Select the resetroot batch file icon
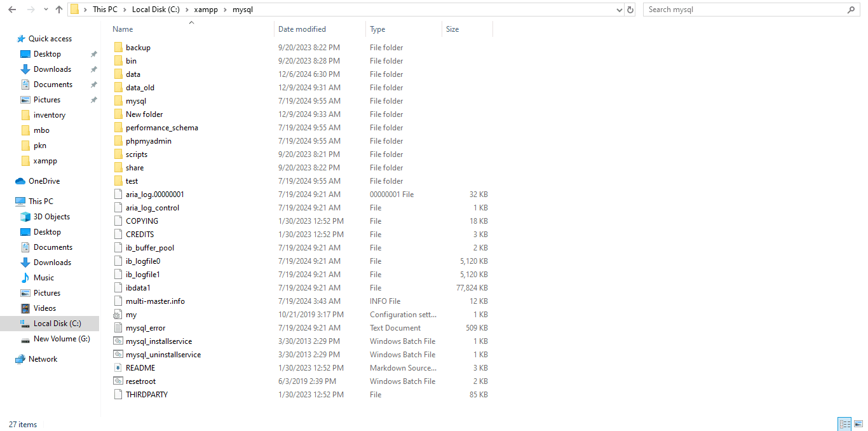Viewport: 868px width, 431px height. tap(118, 381)
